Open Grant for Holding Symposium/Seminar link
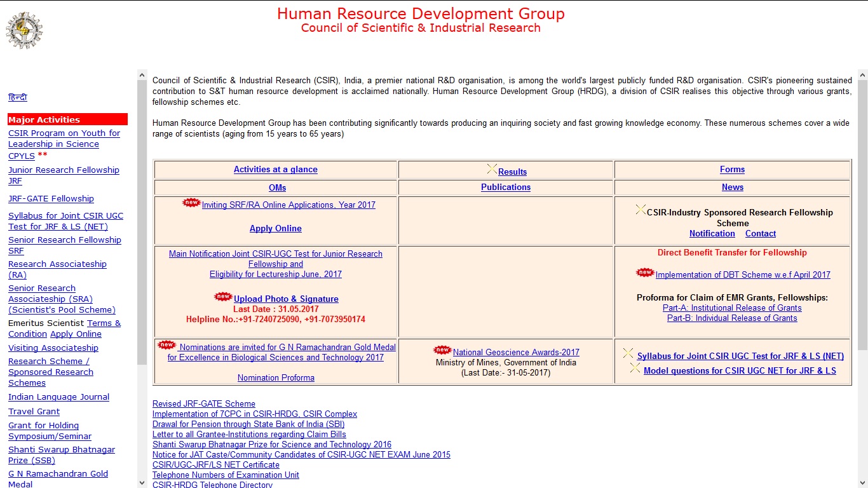The image size is (868, 488). pos(50,431)
